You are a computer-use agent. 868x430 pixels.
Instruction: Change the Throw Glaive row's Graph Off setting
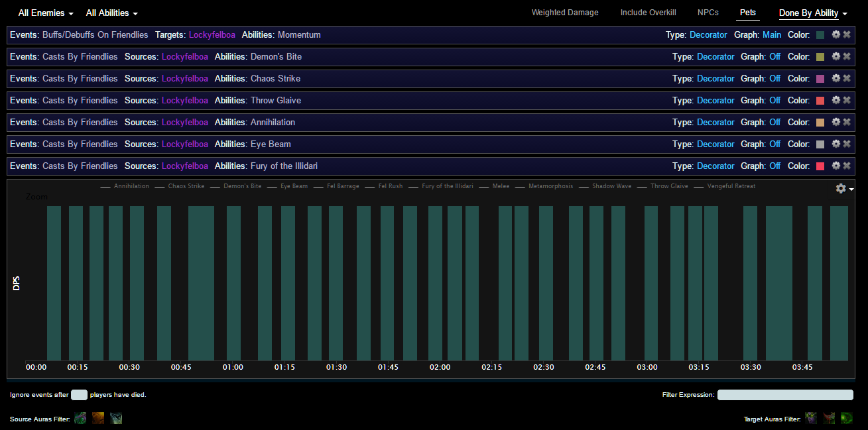[775, 100]
